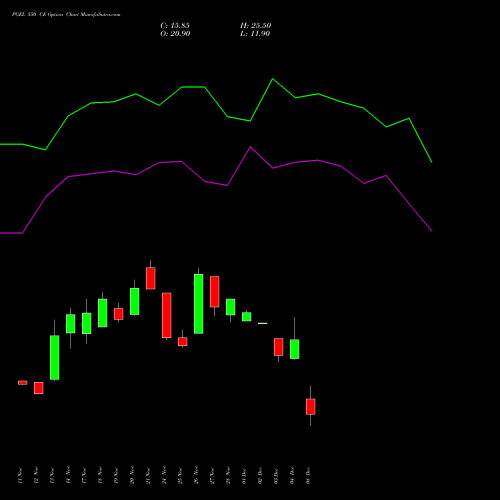
Task: Select the 24 Nov date label
Action: click(x=164, y=476)
